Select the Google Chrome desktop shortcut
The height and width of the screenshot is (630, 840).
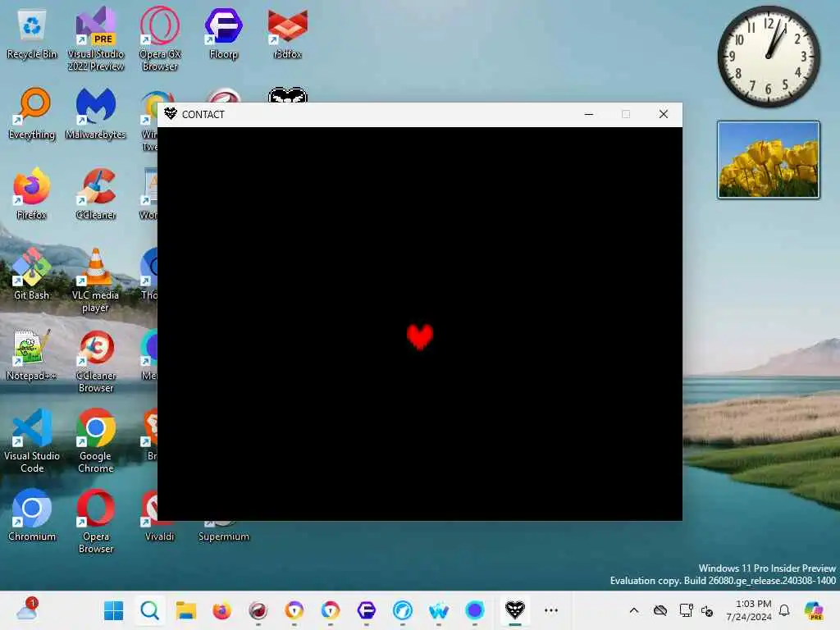(95, 441)
